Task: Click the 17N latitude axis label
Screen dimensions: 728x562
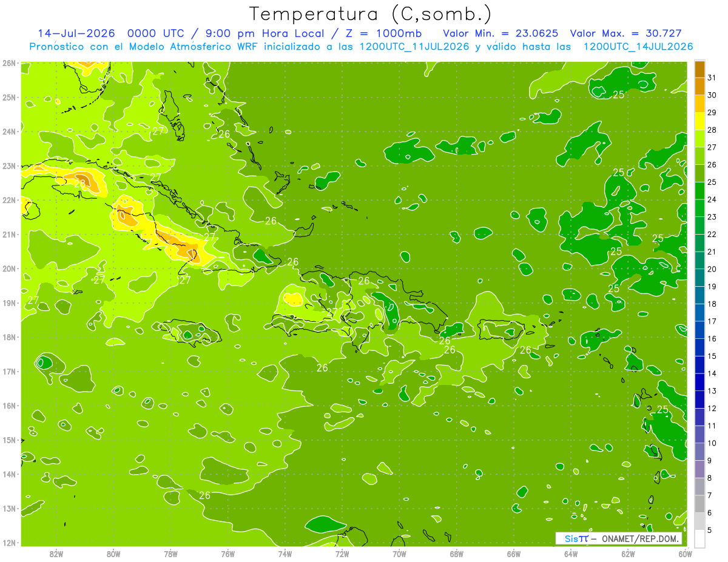Action: pyautogui.click(x=9, y=371)
